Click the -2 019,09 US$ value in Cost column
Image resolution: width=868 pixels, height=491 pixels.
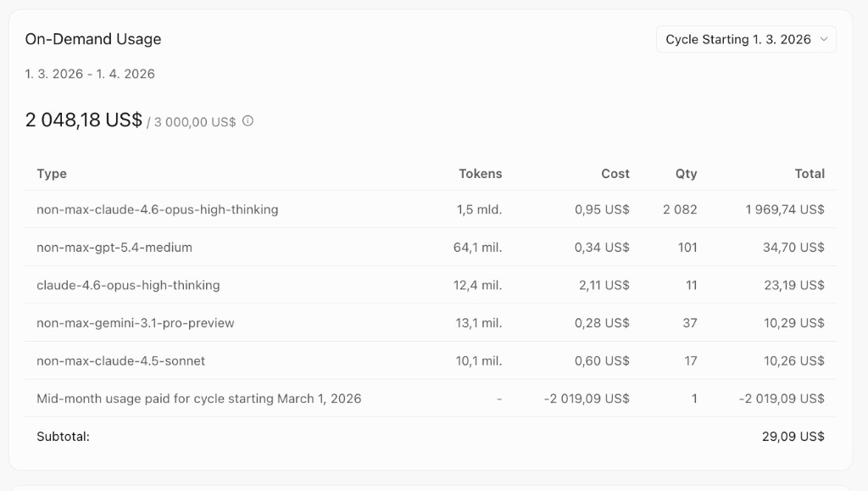(587, 399)
